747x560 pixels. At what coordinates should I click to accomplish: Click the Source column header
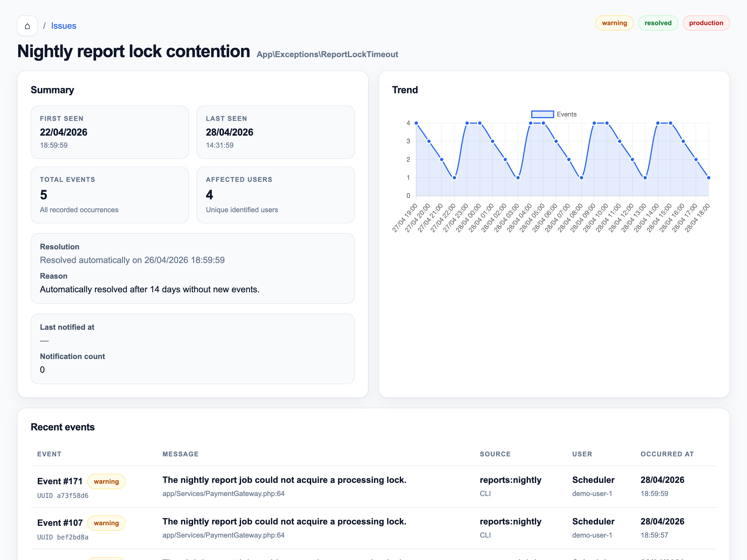tap(495, 454)
